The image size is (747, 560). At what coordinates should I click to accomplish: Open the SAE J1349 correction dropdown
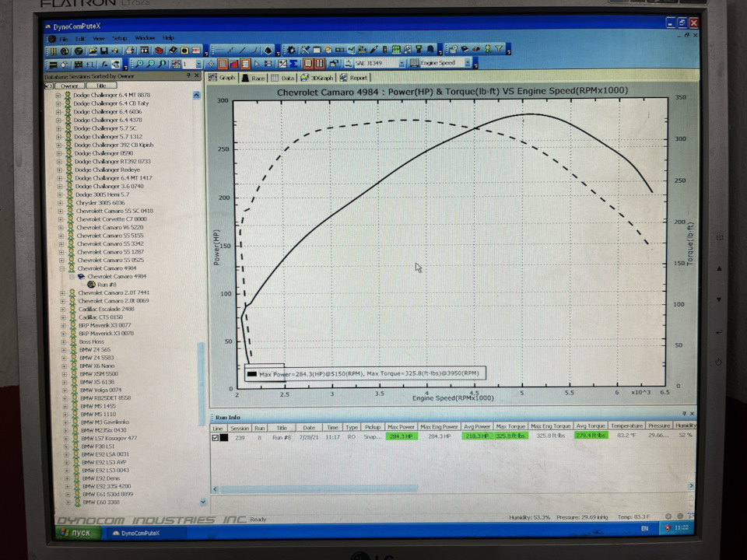[402, 63]
